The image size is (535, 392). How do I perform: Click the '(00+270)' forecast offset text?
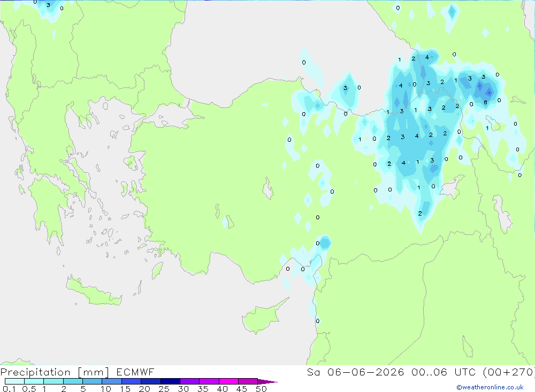click(509, 372)
